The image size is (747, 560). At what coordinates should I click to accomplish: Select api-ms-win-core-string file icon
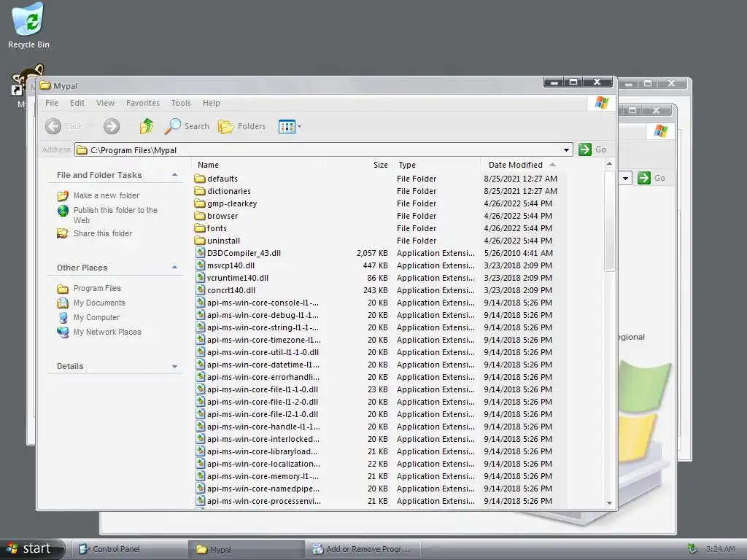tap(201, 327)
